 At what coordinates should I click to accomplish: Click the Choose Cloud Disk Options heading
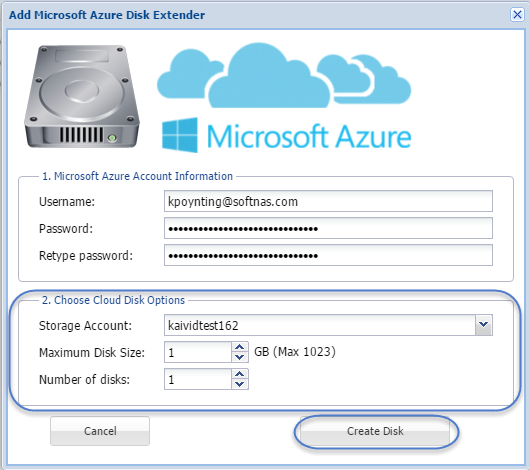[x=113, y=300]
